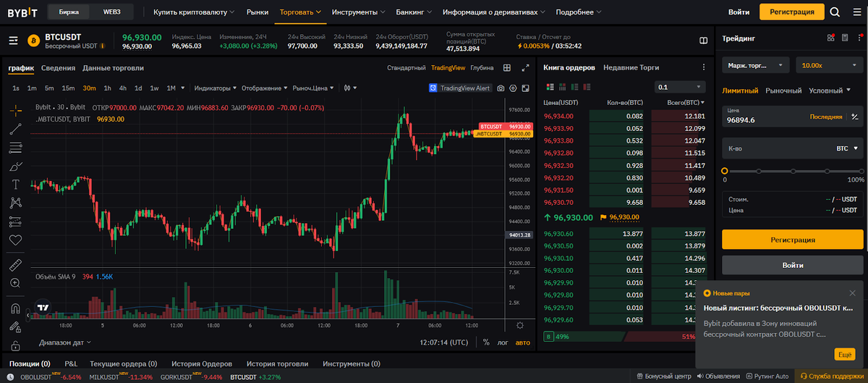Image resolution: width=868 pixels, height=383 pixels.
Task: Open the Условный order type dropdown
Action: tap(830, 91)
